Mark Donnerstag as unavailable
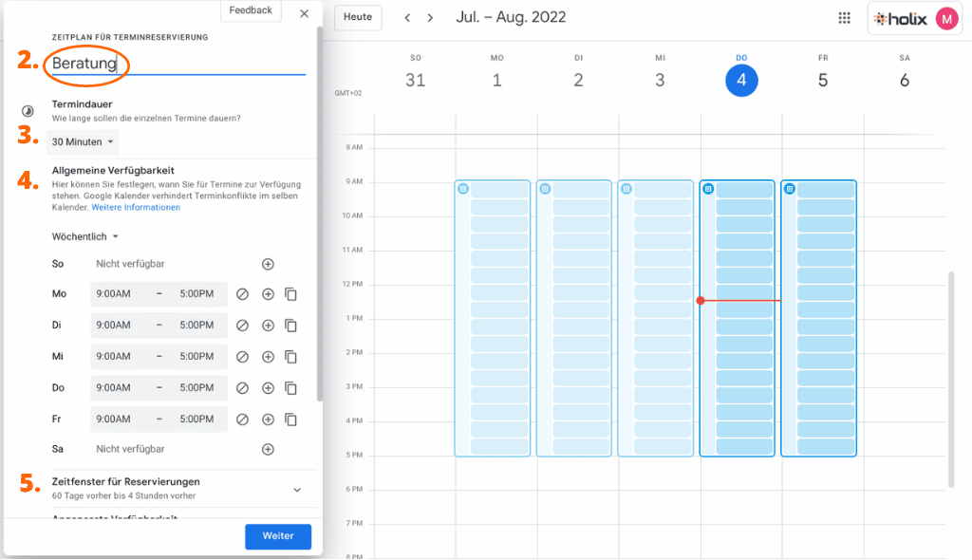Viewport: 972px width, 560px height. point(243,387)
